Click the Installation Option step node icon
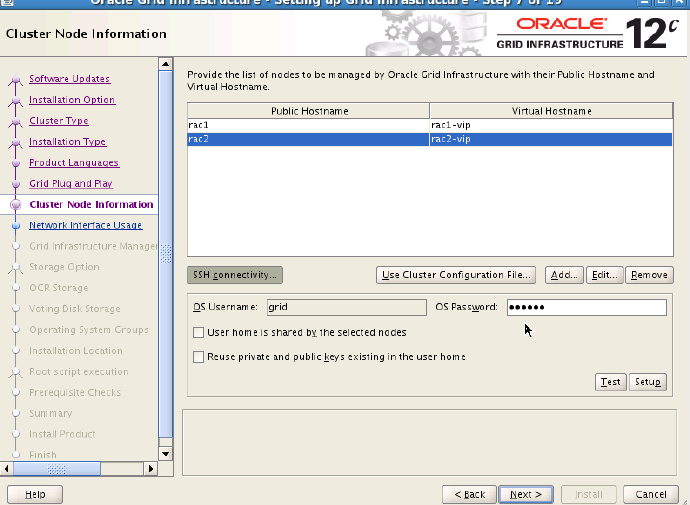690x505 pixels. pos(16,101)
